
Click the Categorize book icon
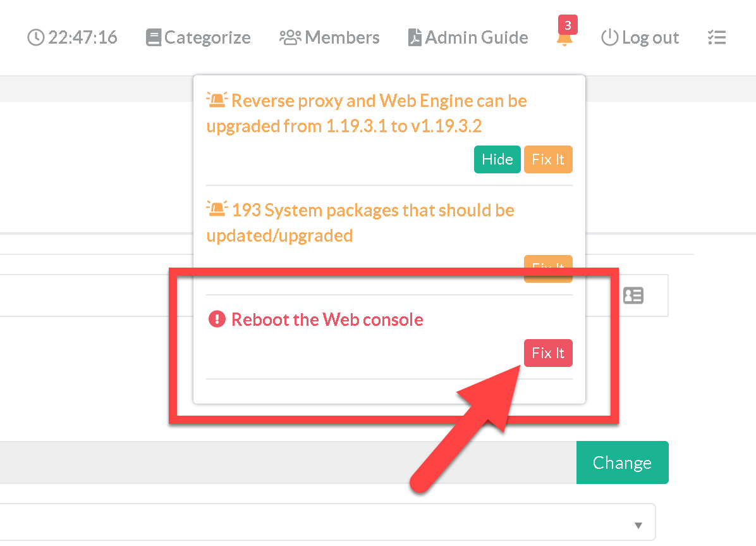pyautogui.click(x=153, y=38)
